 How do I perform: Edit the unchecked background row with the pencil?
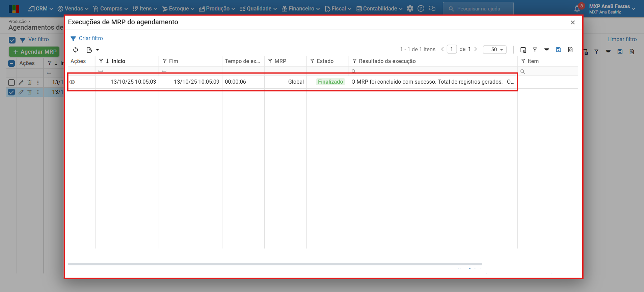[x=21, y=83]
